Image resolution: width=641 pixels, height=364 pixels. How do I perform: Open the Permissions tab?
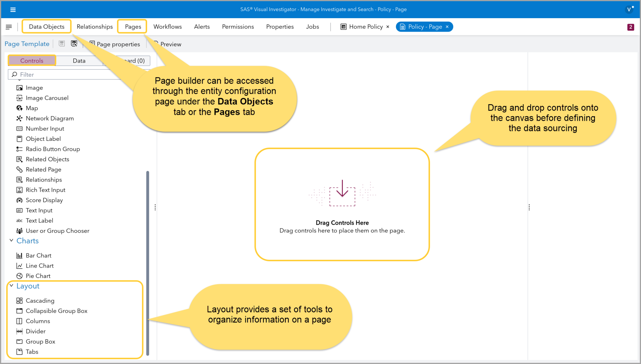[x=238, y=27]
